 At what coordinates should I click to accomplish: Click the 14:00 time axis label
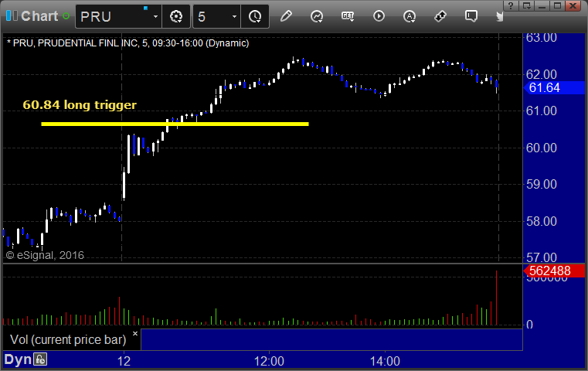pos(385,361)
